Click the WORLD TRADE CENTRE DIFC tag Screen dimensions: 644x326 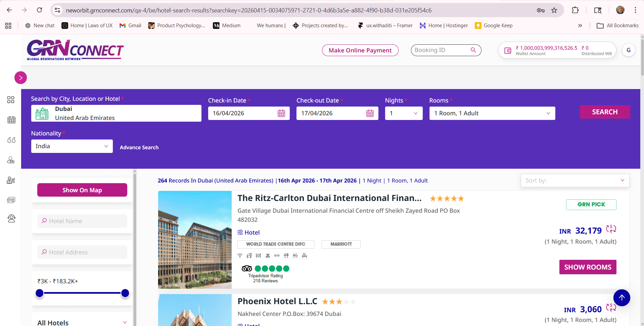pyautogui.click(x=276, y=244)
